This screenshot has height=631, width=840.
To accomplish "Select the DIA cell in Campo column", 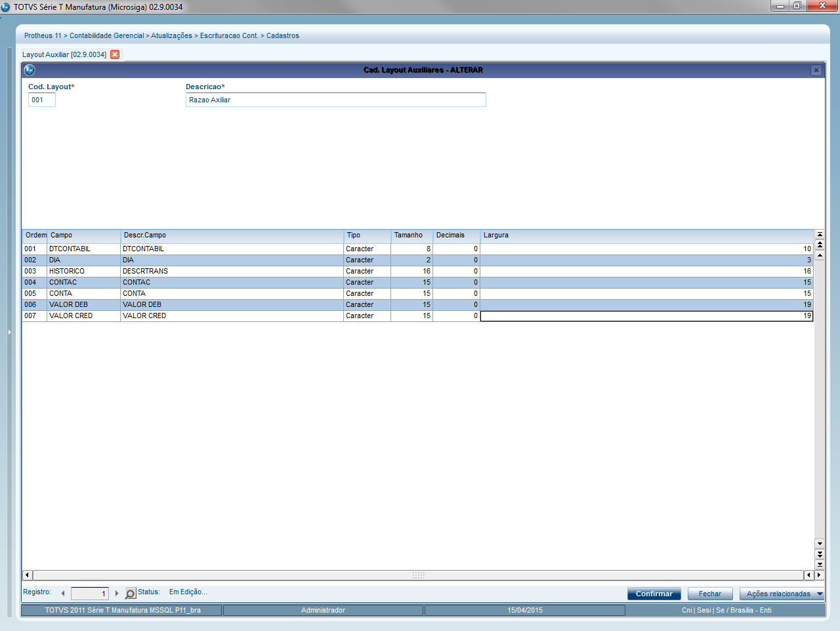I will (84, 260).
